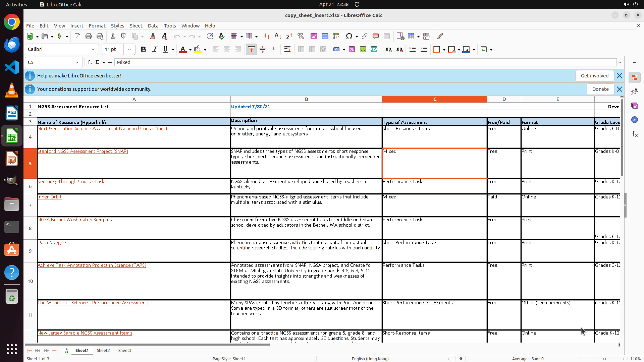
Task: Toggle Wrap Text for the cell
Action: tap(287, 50)
